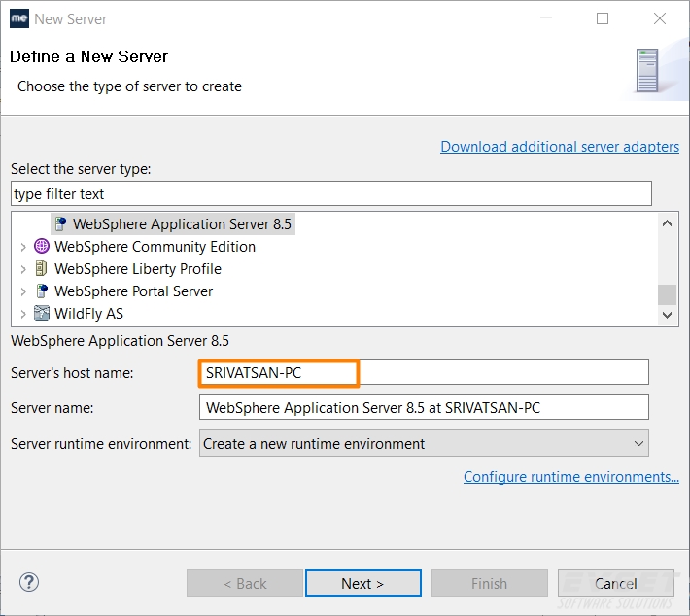The width and height of the screenshot is (690, 616).
Task: Click the server list scroll down arrow
Action: click(667, 315)
